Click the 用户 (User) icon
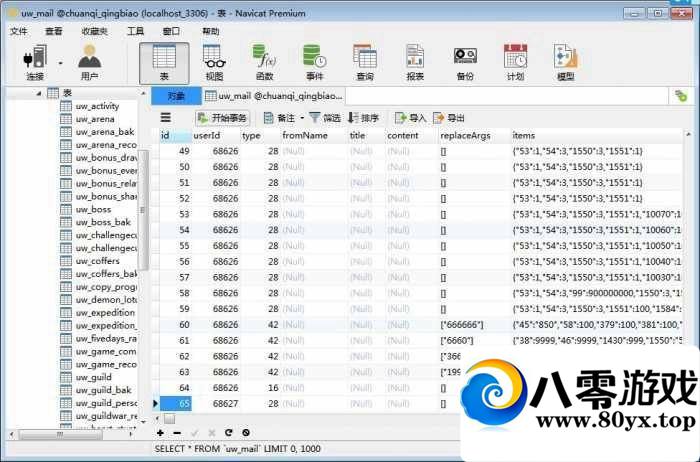 pos(90,61)
